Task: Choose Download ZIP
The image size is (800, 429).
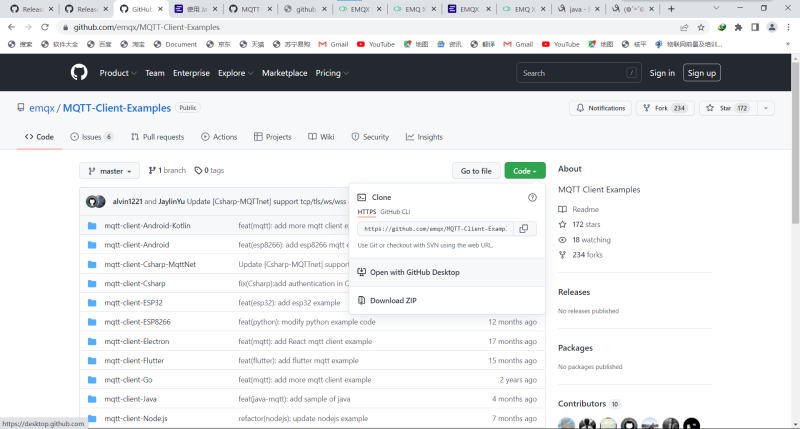Action: (x=447, y=300)
